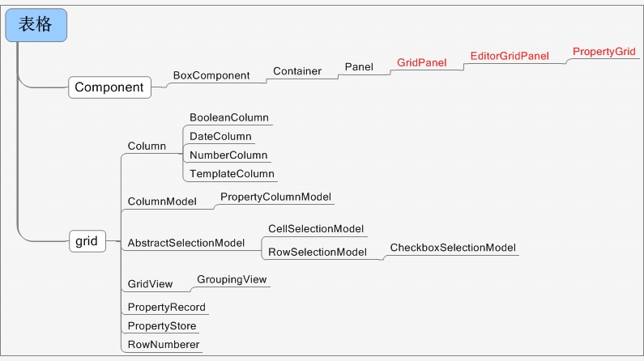The width and height of the screenshot is (644, 361).
Task: Click the DateColumn leaf
Action: 220,137
